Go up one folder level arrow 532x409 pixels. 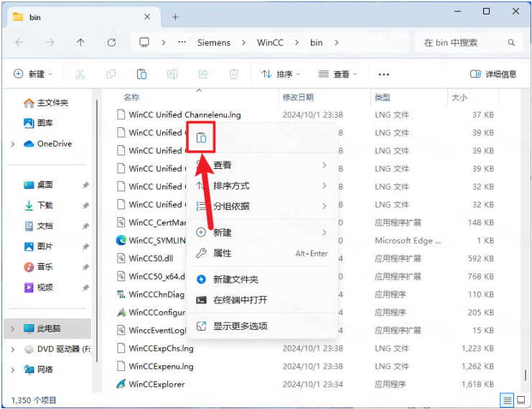click(80, 42)
